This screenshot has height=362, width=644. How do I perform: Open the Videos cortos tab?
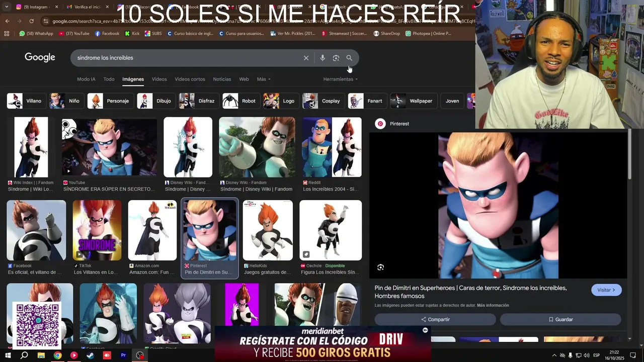tap(190, 79)
